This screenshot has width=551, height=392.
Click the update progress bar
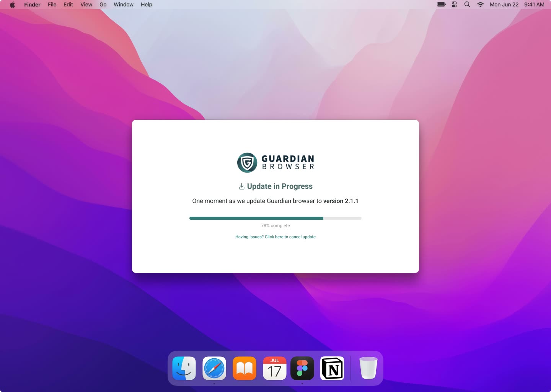coord(275,218)
